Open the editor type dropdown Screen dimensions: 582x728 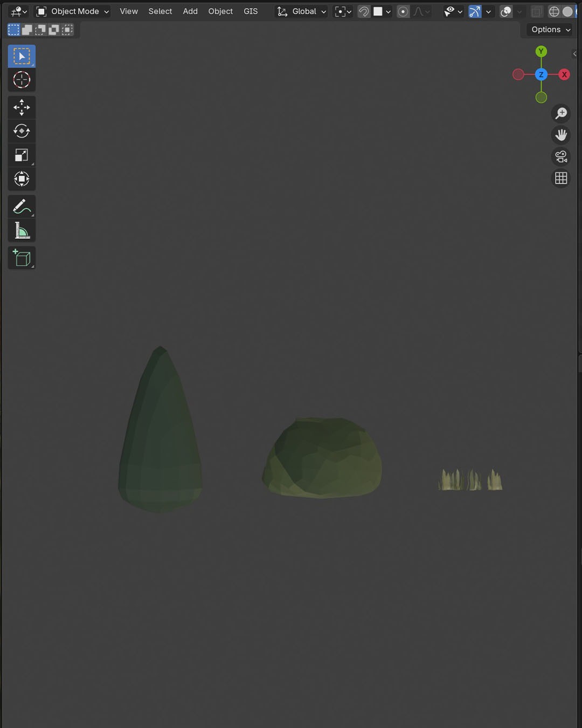click(19, 11)
